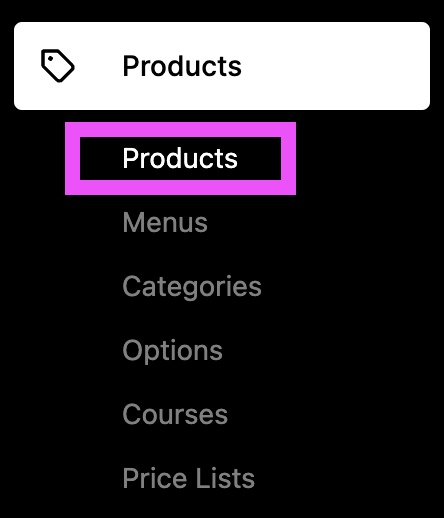Select the Options submenu entry
444x518 pixels.
click(x=173, y=351)
